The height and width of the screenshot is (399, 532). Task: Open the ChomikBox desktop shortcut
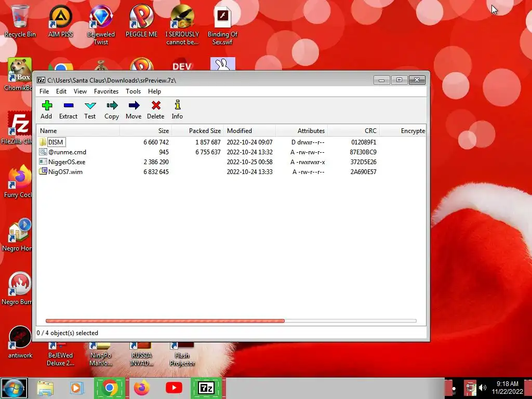[17, 75]
